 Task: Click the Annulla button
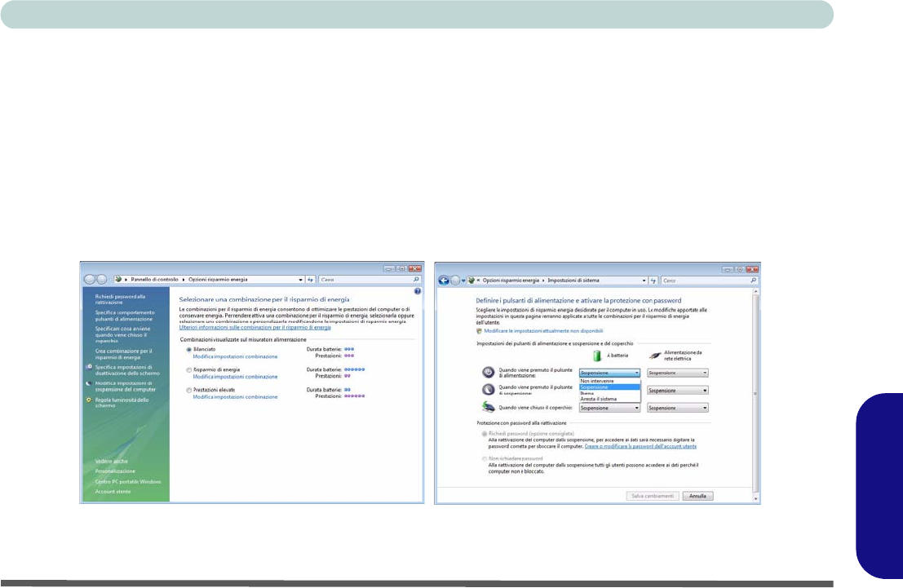point(697,496)
